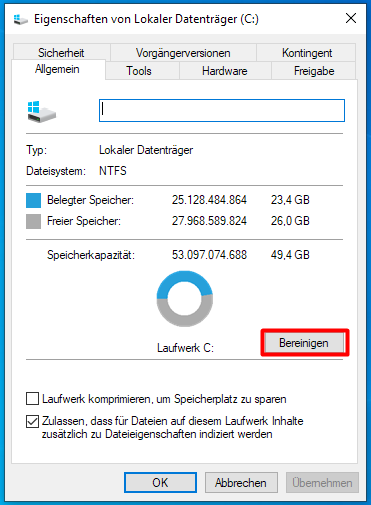Click the disk usage donut chart
The width and height of the screenshot is (371, 505).
[x=185, y=299]
